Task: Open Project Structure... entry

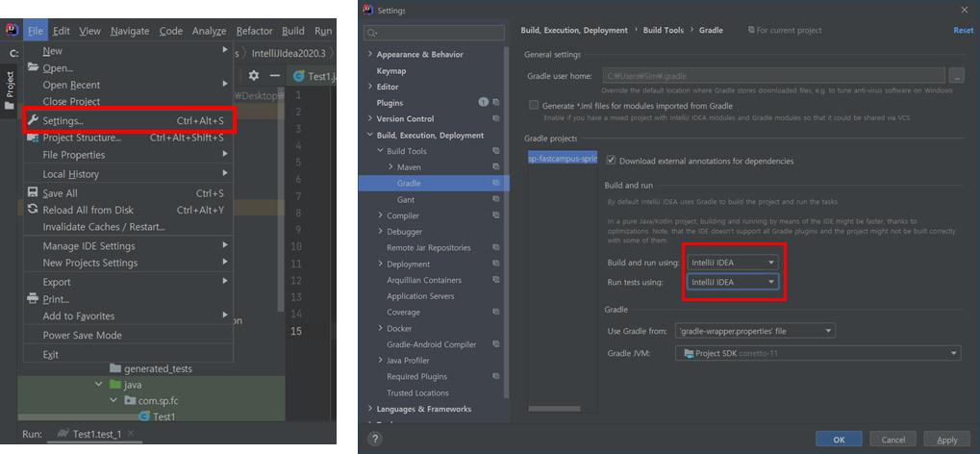Action: point(128,138)
